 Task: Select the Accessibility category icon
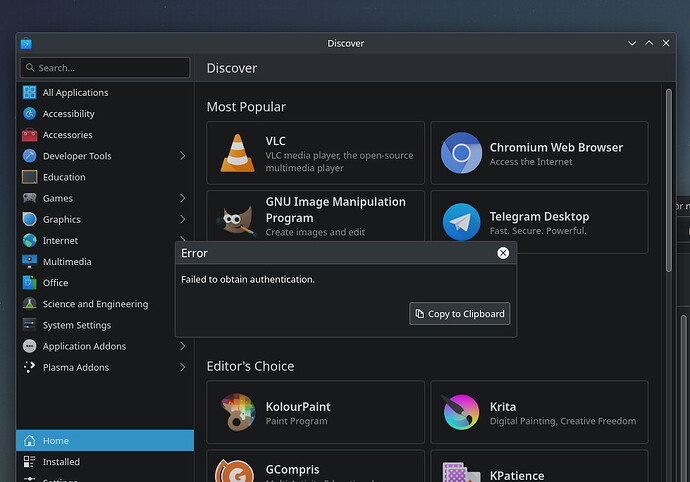(x=29, y=114)
